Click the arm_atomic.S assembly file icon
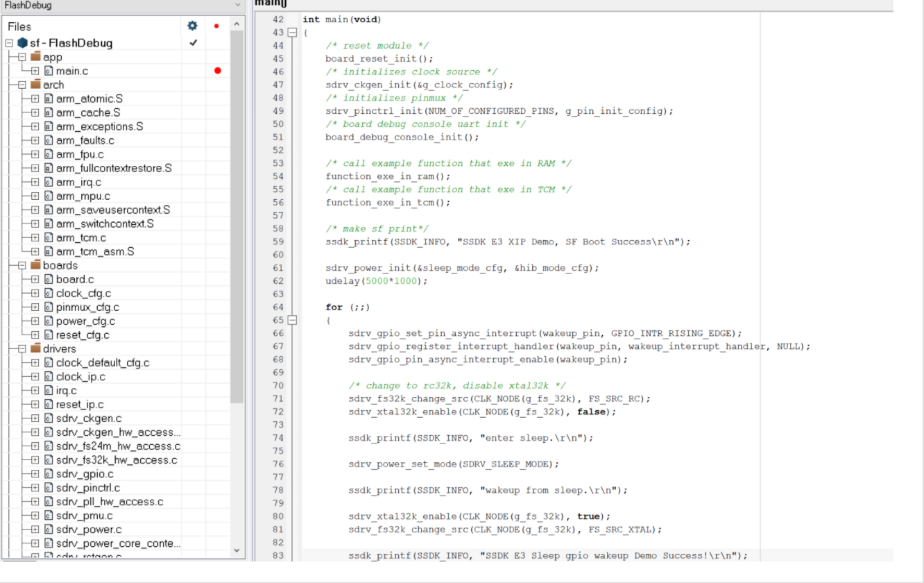The height and width of the screenshot is (583, 924). click(x=49, y=99)
